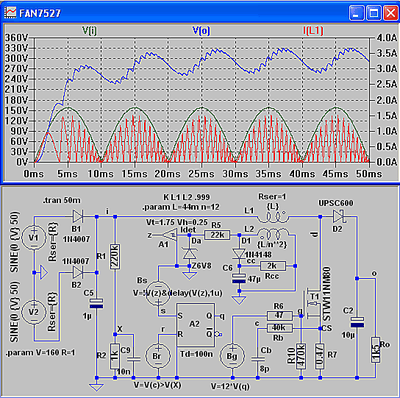
Task: Click the .tran 50m simulation directive
Action: 62,200
